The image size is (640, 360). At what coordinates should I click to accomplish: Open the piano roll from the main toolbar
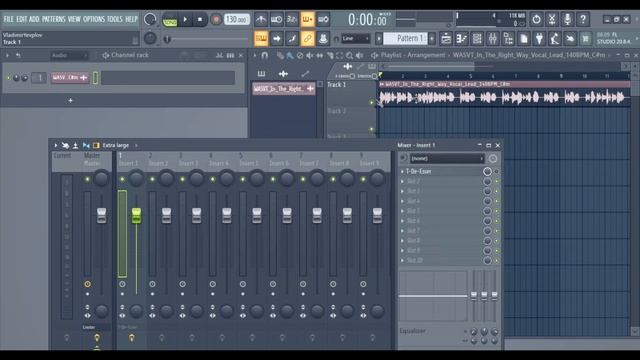[462, 39]
